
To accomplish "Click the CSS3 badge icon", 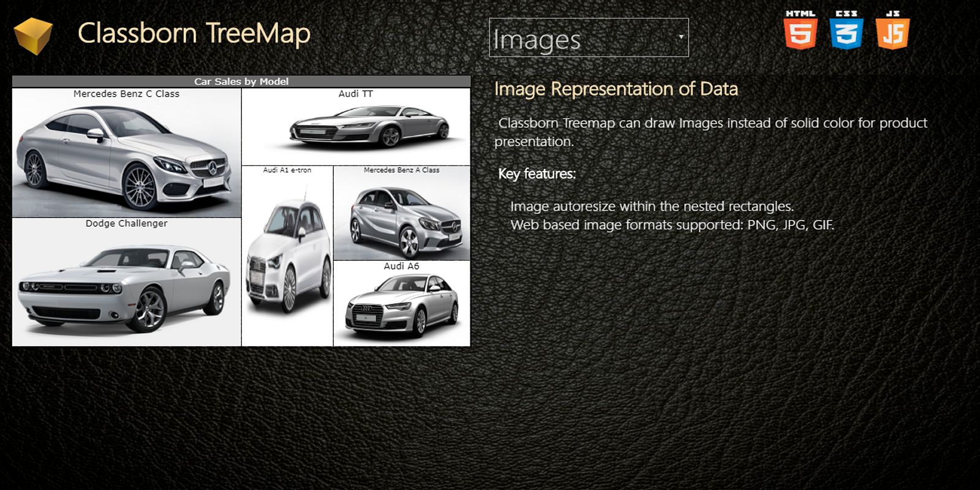I will pyautogui.click(x=846, y=31).
